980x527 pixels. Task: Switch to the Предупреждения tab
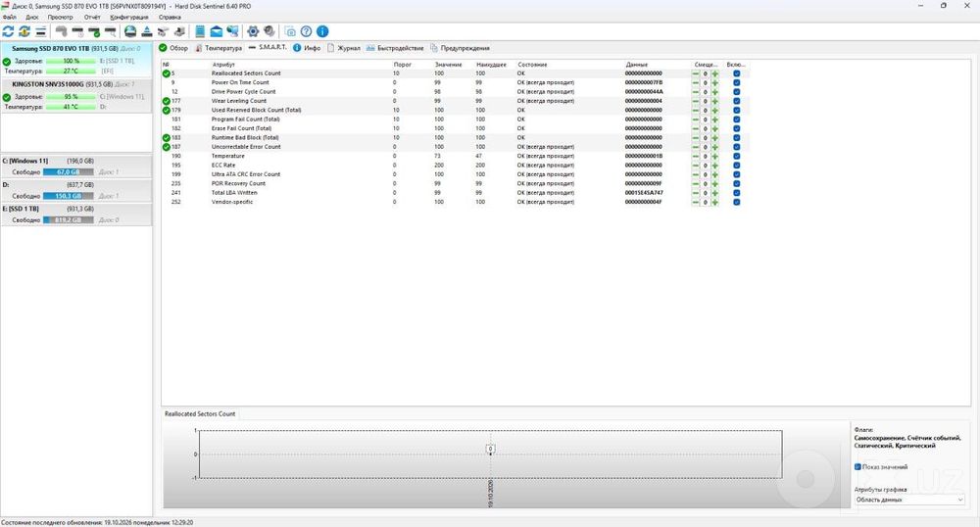pyautogui.click(x=460, y=48)
